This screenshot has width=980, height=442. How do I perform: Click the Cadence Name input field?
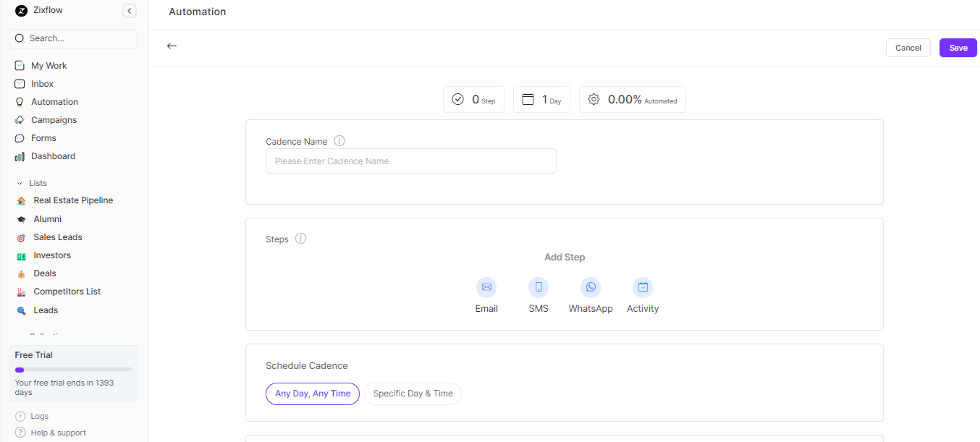coord(410,161)
